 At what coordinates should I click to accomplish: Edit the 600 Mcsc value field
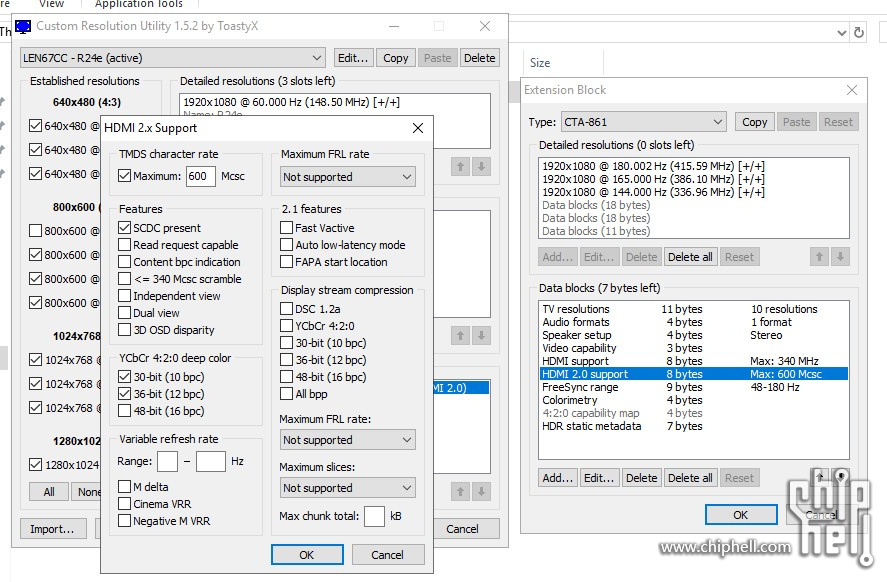click(200, 176)
